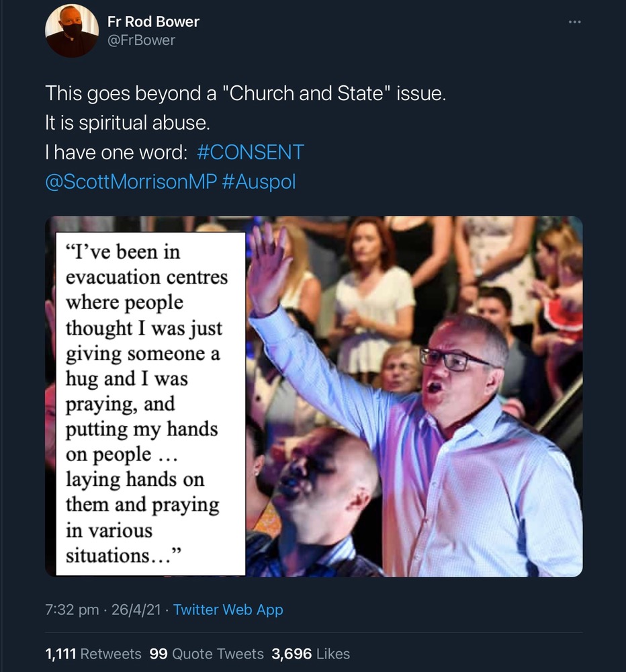The width and height of the screenshot is (626, 672).
Task: Click the 26/4/21 date
Action: point(137,610)
